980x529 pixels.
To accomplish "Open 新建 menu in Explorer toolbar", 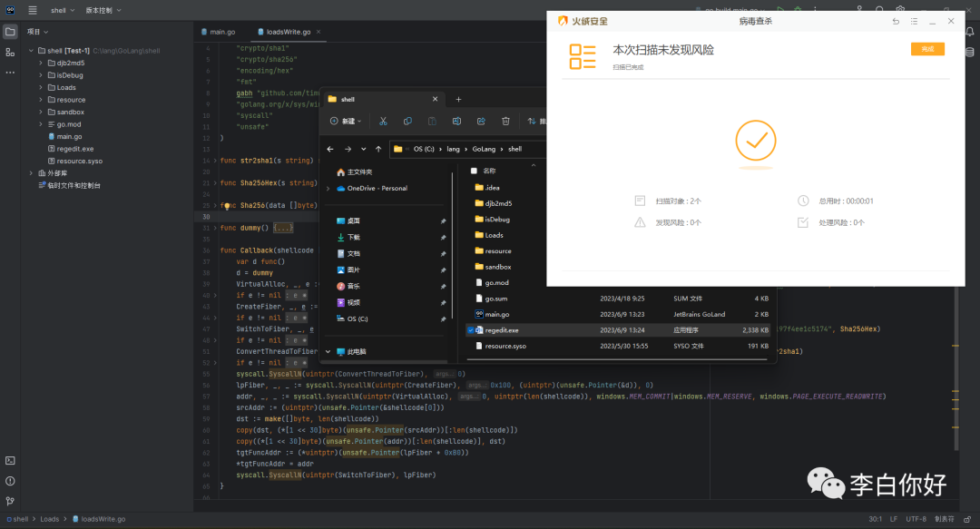I will 346,122.
